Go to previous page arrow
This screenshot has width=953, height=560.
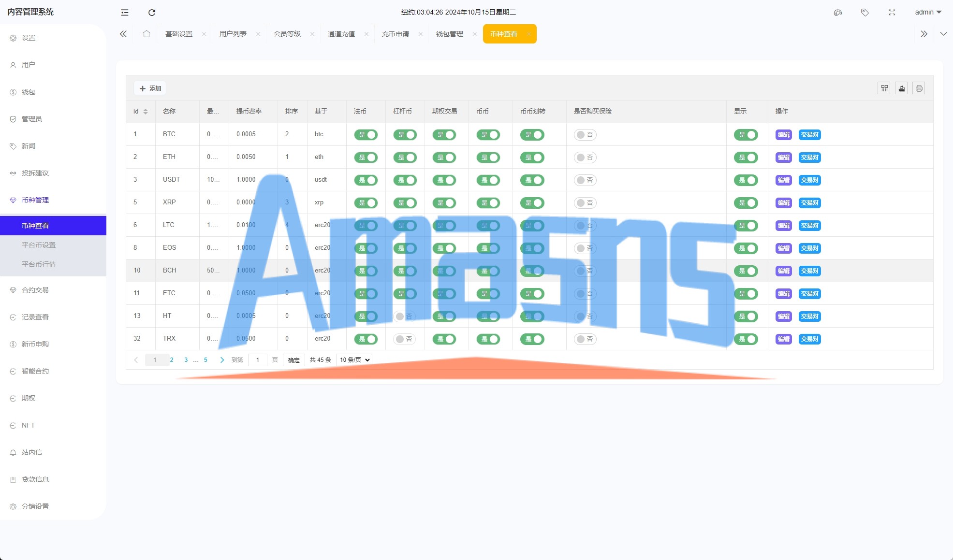point(136,360)
